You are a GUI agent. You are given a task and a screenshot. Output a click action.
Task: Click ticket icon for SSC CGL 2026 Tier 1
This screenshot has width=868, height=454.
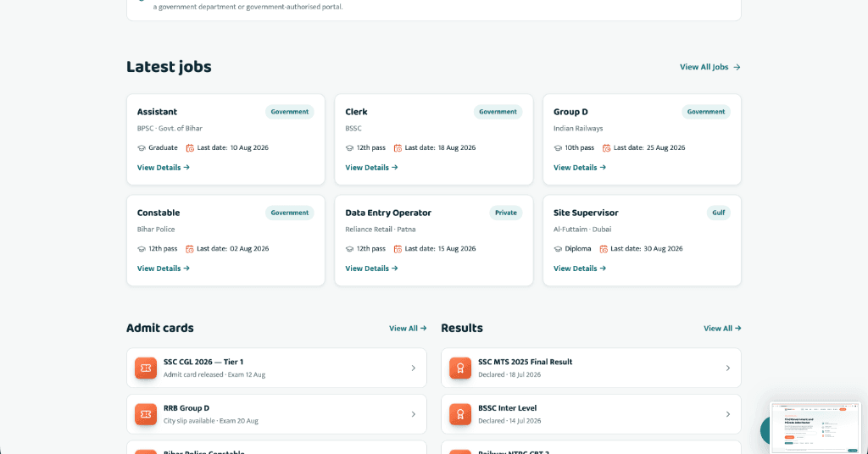146,368
